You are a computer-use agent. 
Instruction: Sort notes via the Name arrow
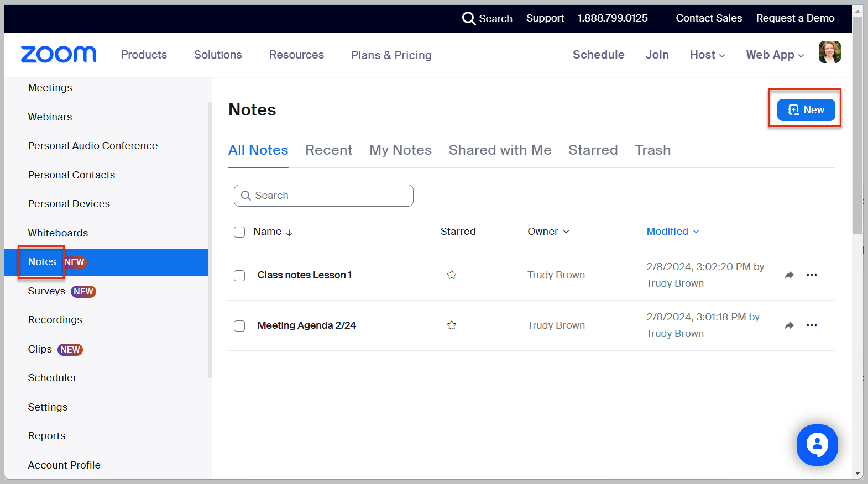tap(289, 232)
